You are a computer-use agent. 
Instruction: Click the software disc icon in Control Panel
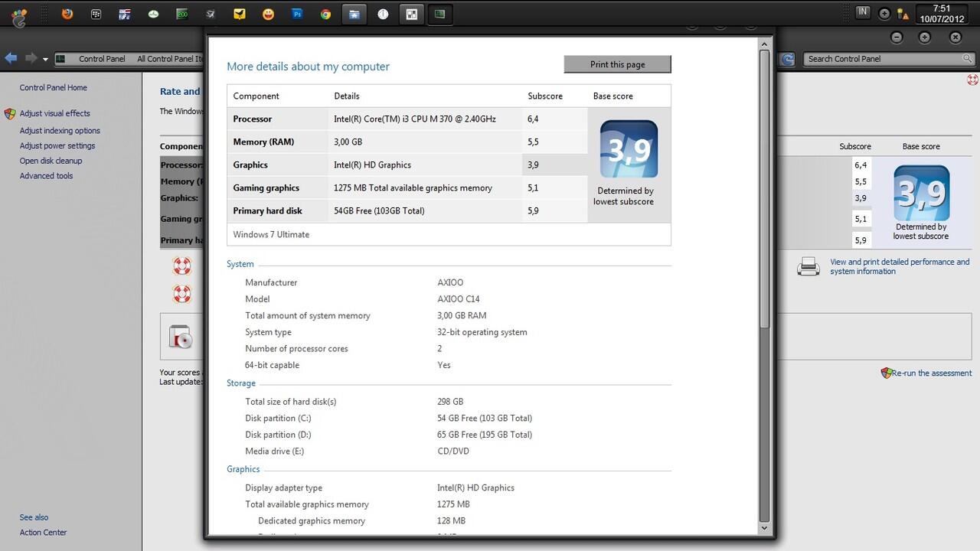[181, 337]
